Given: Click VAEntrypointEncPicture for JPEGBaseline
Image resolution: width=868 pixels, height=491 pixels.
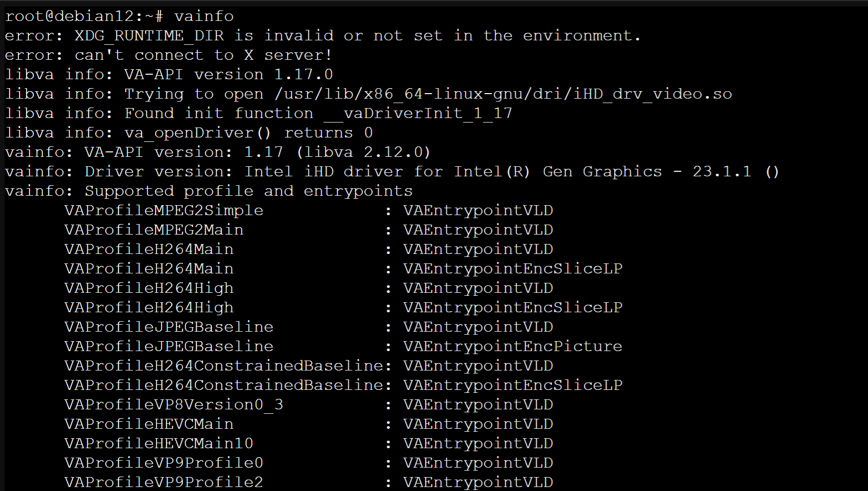Looking at the screenshot, I should pos(513,346).
